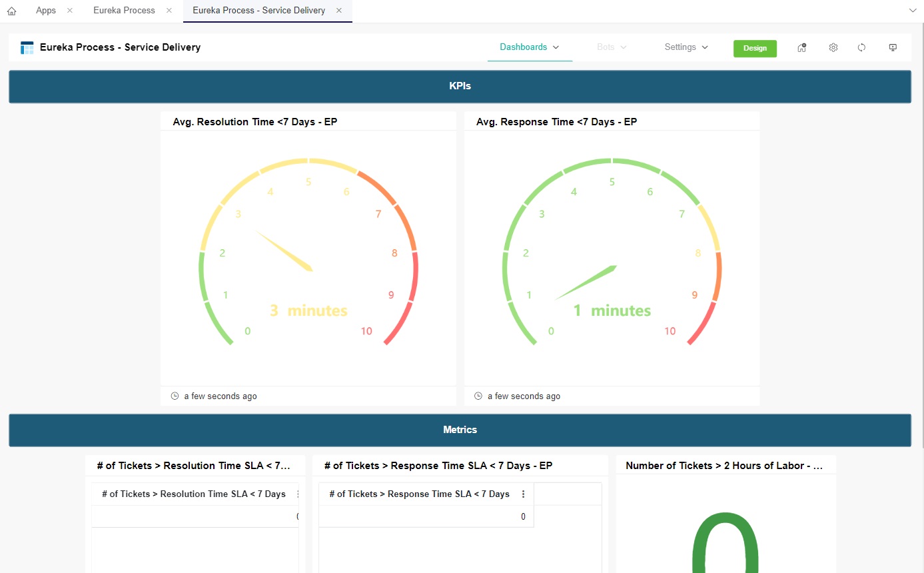This screenshot has width=924, height=573.
Task: Click the KPIs section banner
Action: point(460,86)
